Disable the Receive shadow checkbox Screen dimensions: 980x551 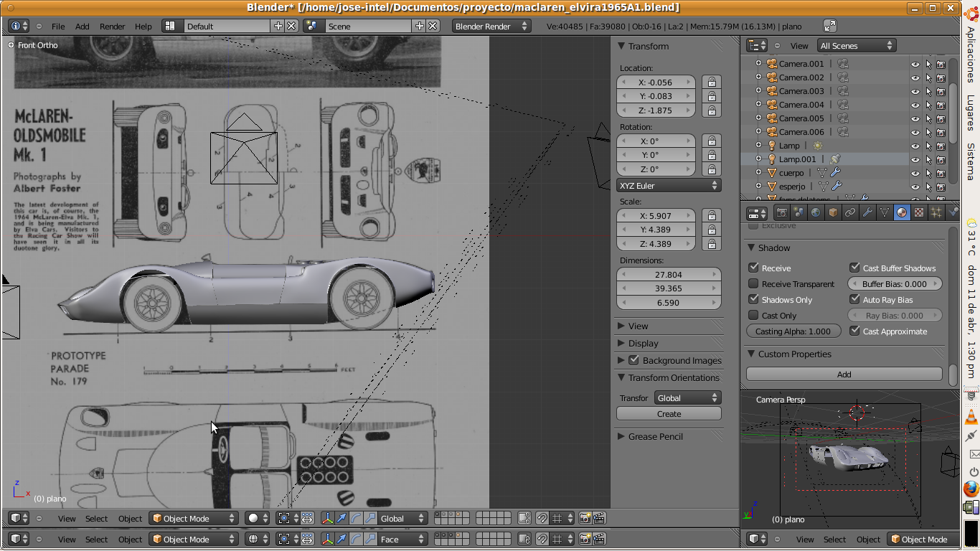753,268
